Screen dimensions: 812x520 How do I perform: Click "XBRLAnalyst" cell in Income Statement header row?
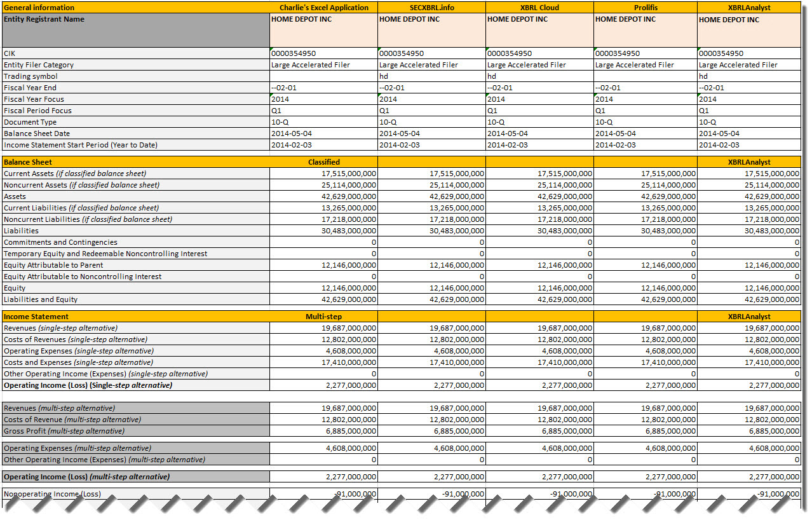pos(749,317)
